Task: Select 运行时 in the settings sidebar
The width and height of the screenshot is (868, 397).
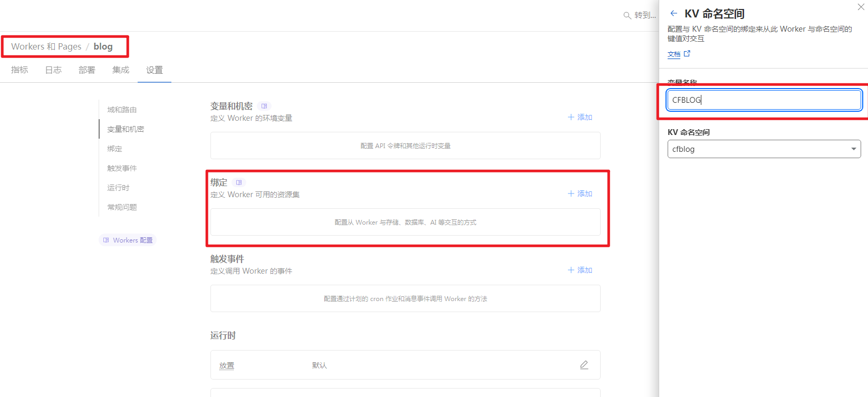Action: tap(118, 188)
